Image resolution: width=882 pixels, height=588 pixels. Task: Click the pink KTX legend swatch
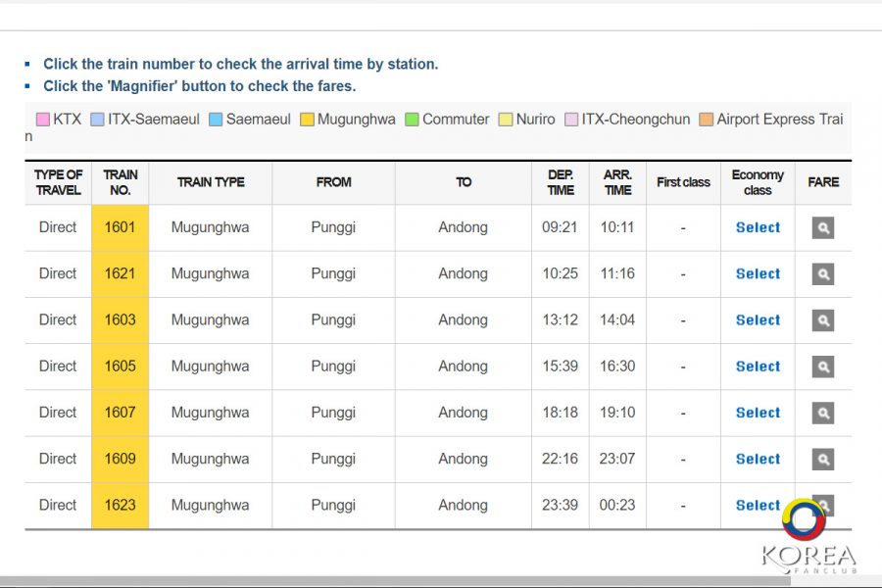click(43, 120)
